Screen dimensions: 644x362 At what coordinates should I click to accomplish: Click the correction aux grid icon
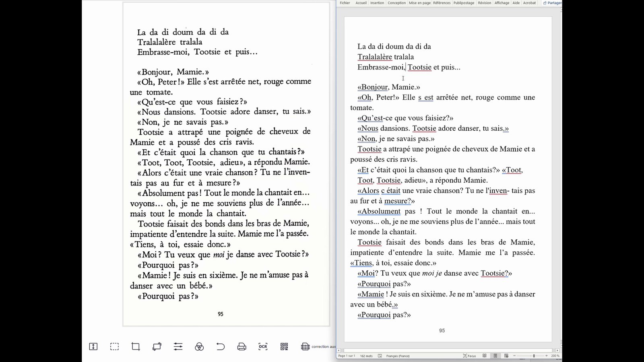pos(305,347)
